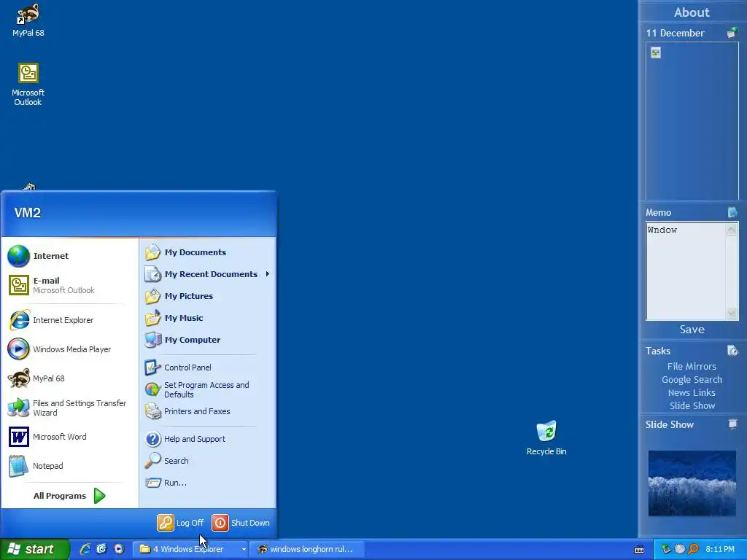Click the small image inside calendar panel

click(x=656, y=52)
